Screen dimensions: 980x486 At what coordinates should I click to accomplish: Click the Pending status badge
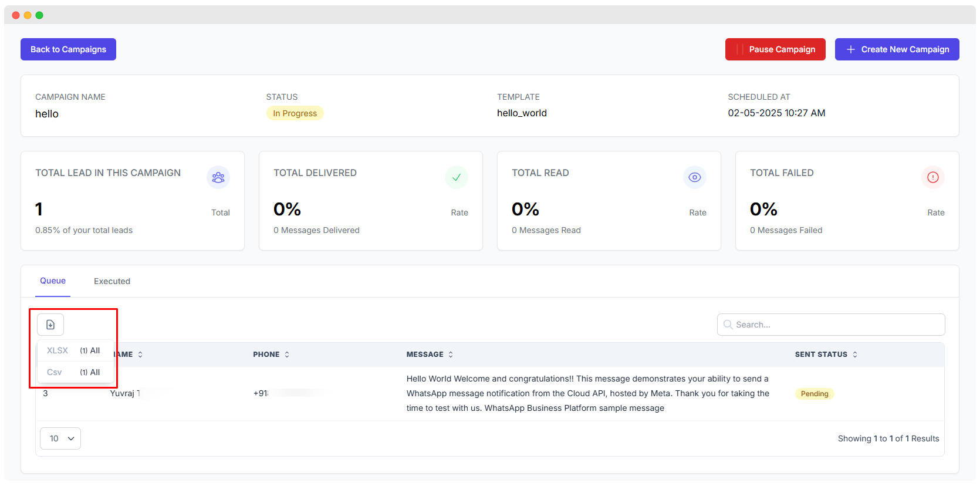coord(815,394)
